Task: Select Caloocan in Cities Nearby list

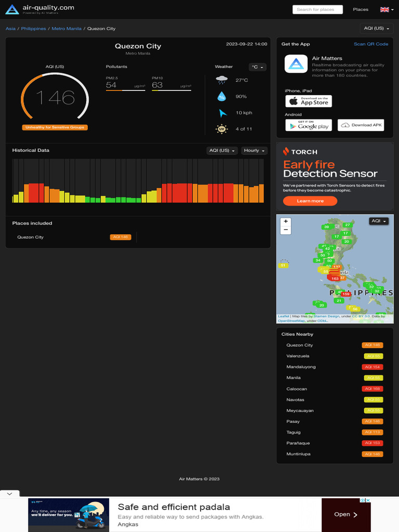Action: point(297,389)
